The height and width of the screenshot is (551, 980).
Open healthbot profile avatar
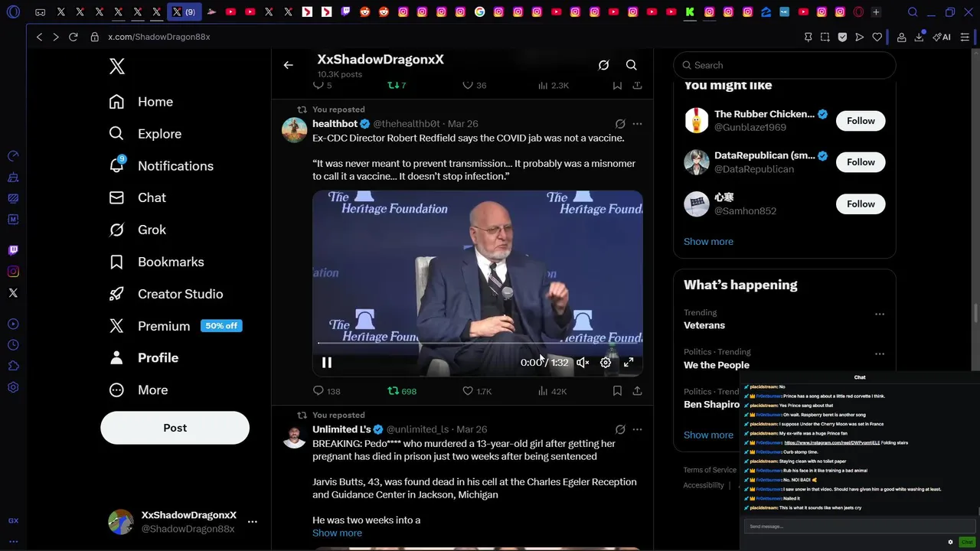(x=295, y=131)
